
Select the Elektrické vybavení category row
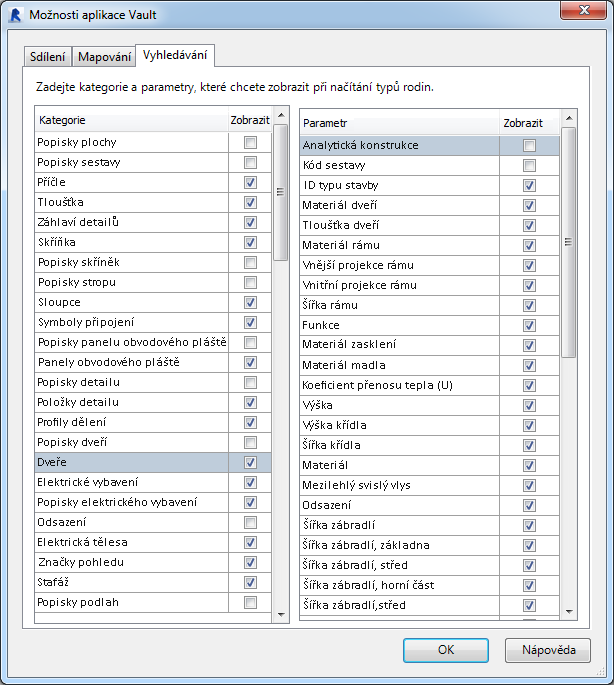point(130,482)
